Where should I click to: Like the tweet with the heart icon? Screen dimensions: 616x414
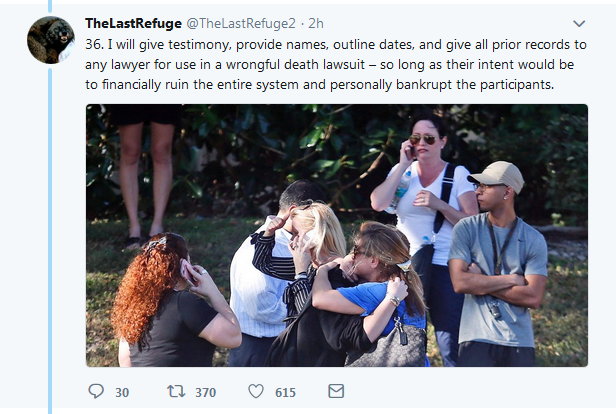255,391
